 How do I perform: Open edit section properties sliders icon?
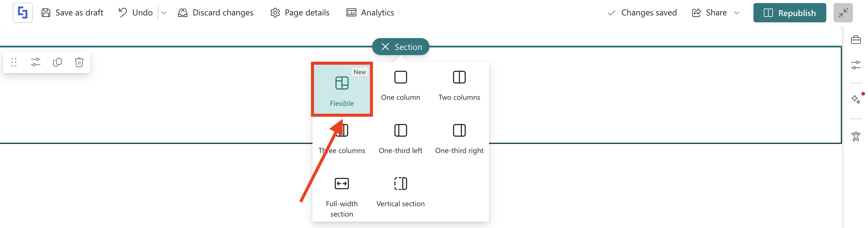point(35,62)
